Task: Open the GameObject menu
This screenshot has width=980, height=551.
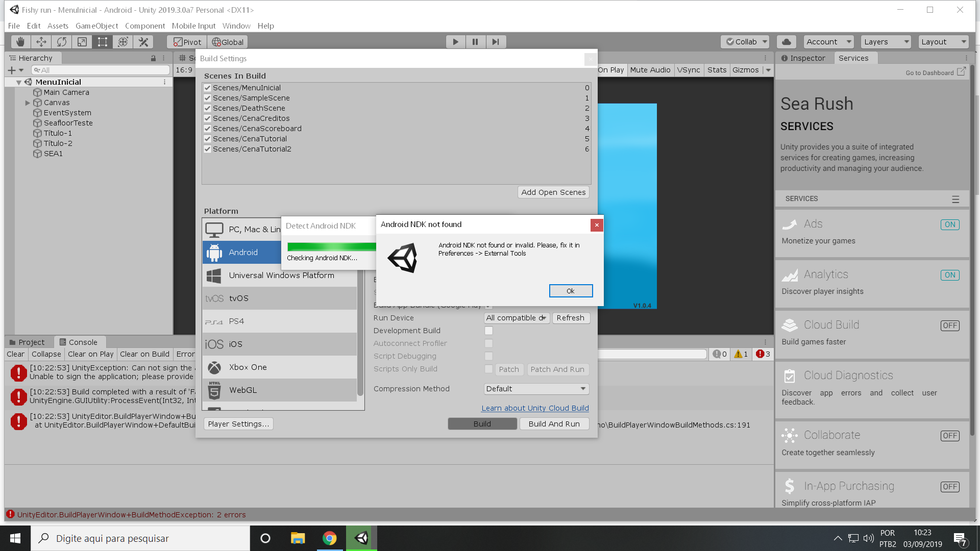Action: coord(96,26)
